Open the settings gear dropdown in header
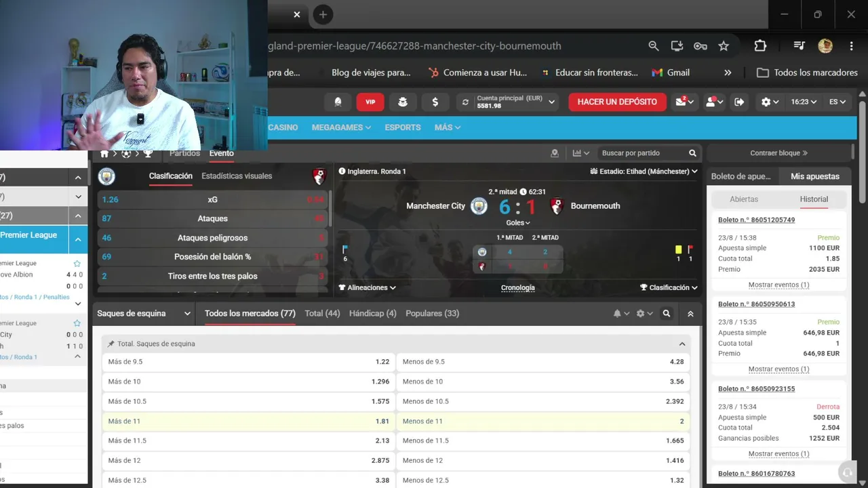This screenshot has width=868, height=488. 770,102
